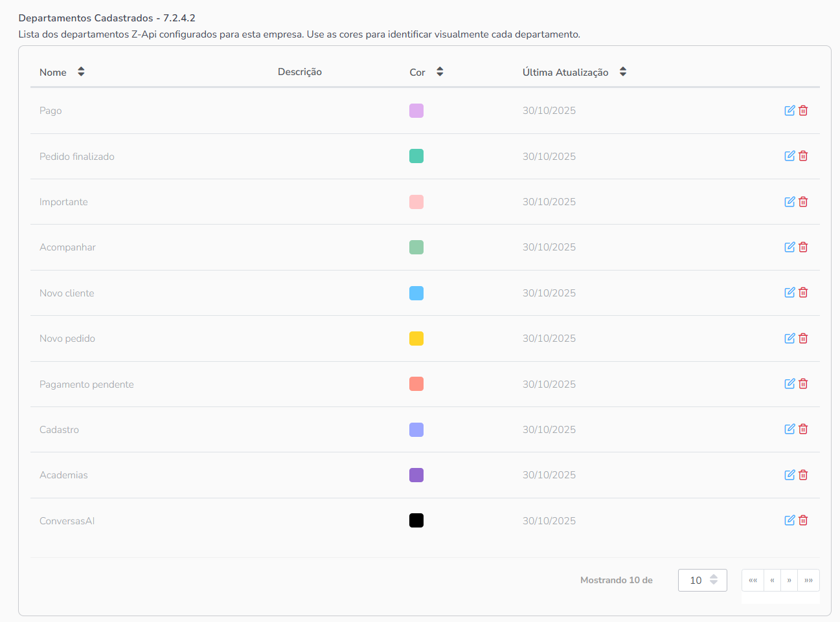Viewport: 840px width, 622px height.
Task: Go to the first page
Action: 753,580
